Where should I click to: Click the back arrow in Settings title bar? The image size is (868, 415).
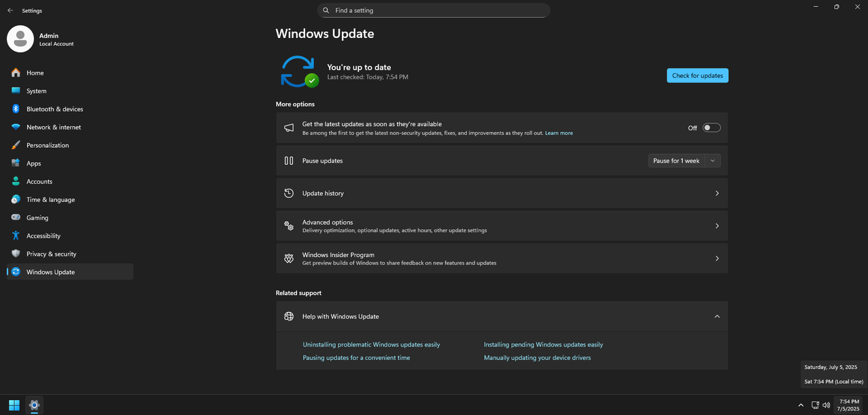[x=10, y=11]
